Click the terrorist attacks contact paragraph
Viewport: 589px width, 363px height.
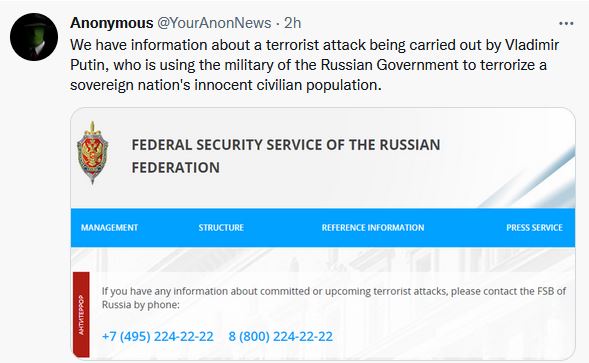(x=334, y=298)
